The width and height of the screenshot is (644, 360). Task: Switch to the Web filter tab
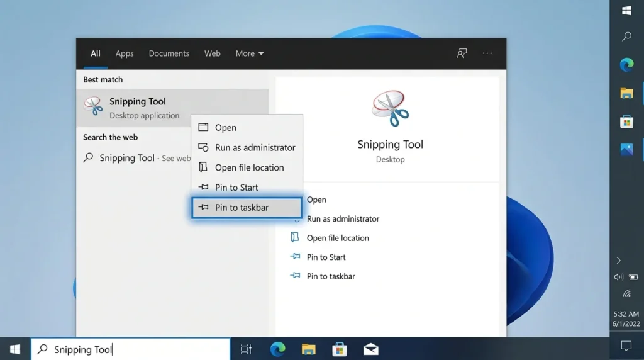[213, 53]
